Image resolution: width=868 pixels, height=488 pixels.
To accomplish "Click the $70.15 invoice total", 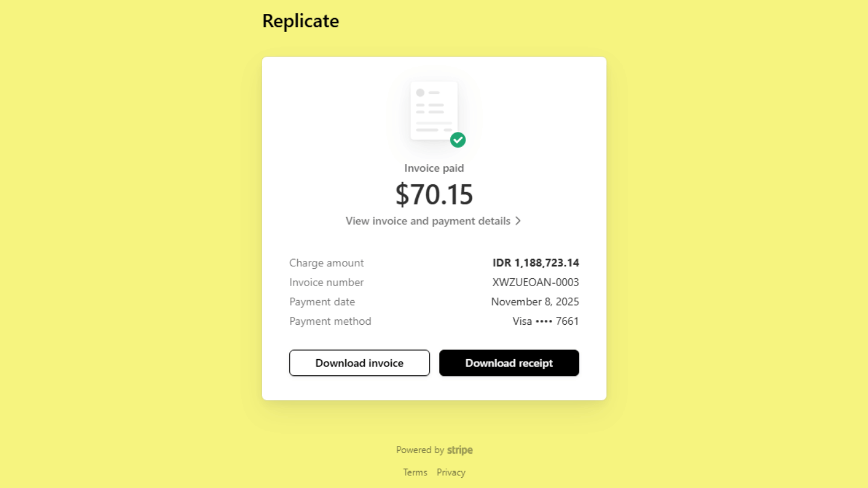I will 434,195.
